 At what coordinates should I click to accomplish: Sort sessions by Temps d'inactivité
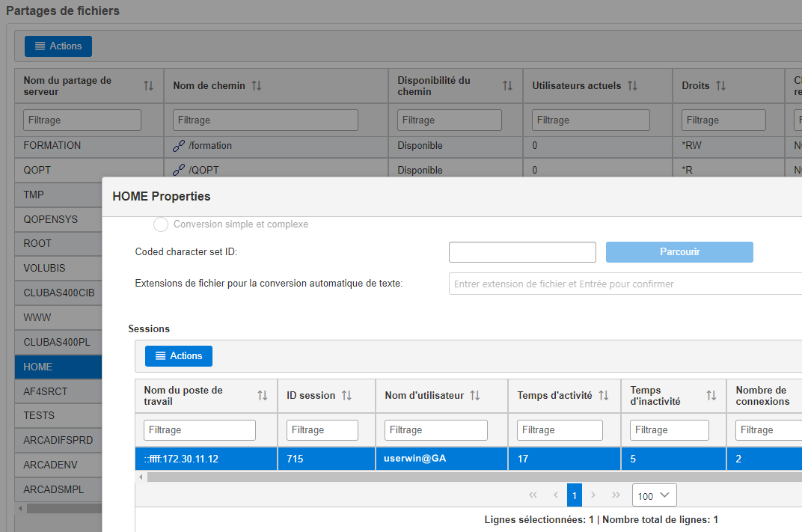[711, 395]
